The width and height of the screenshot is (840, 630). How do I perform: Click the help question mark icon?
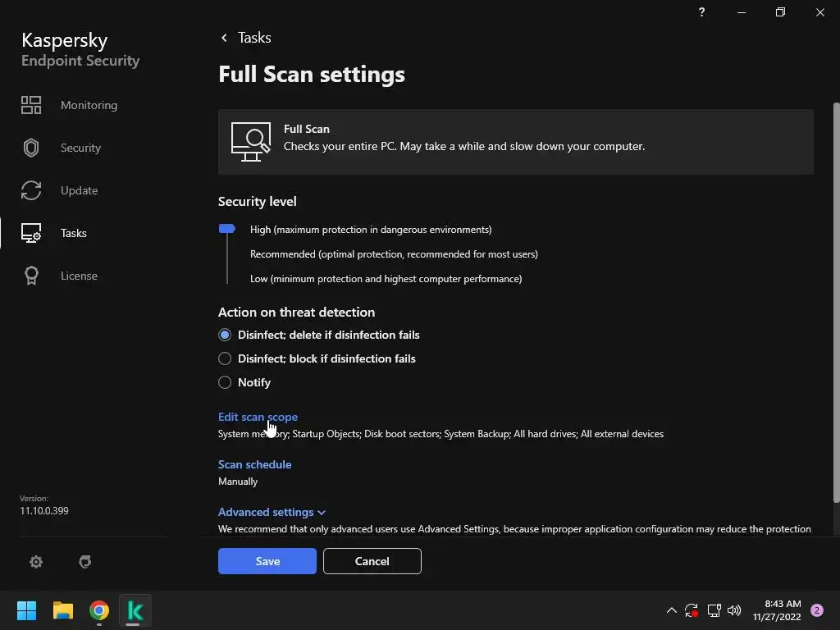(x=702, y=11)
